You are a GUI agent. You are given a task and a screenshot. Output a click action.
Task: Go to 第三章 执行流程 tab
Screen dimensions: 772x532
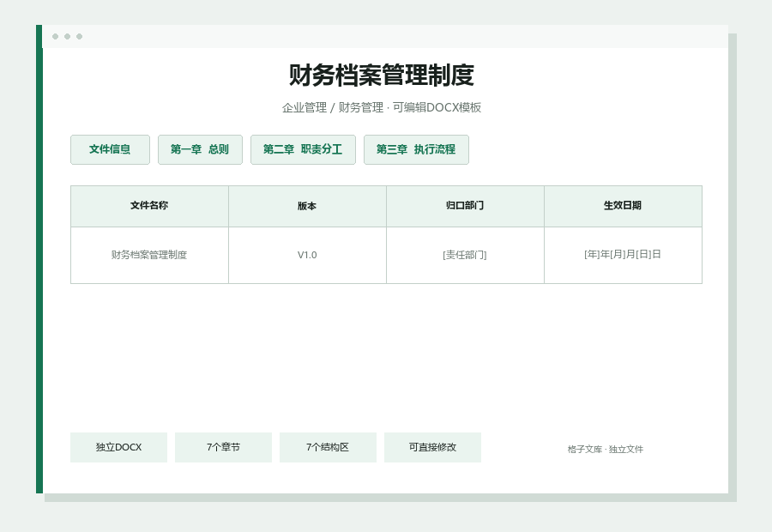coord(416,149)
